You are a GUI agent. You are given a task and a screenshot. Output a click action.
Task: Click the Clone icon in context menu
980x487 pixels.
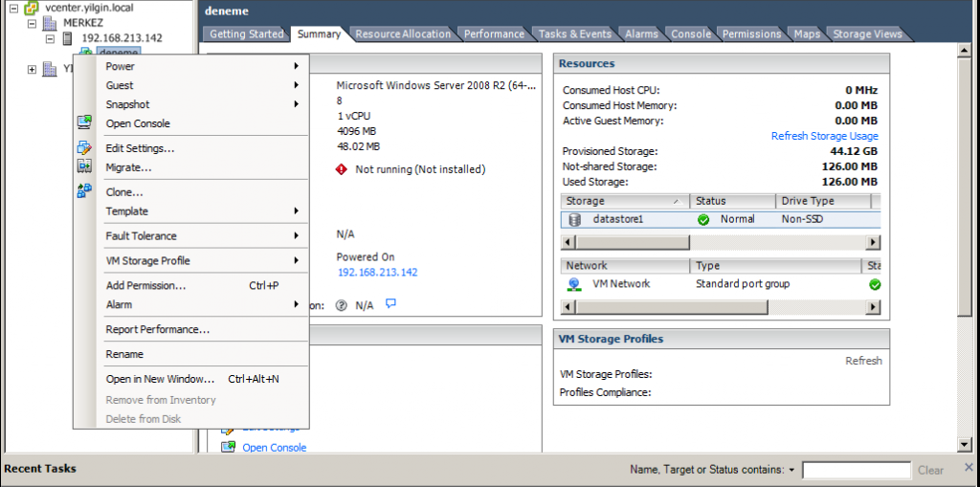(x=84, y=191)
